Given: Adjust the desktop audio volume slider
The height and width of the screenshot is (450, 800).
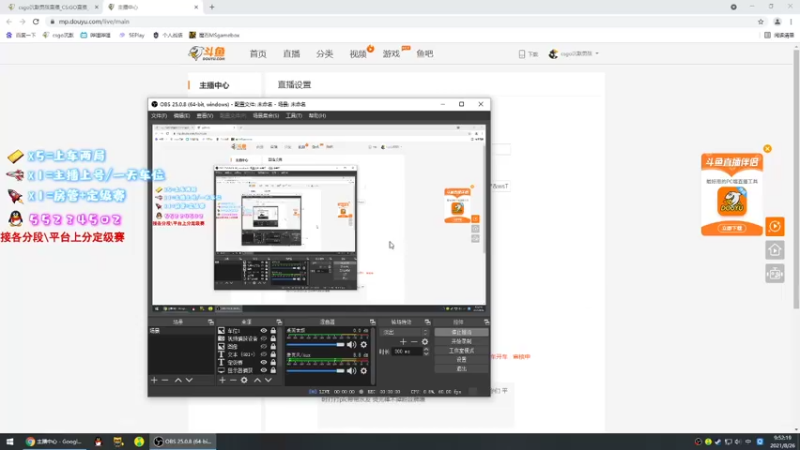Looking at the screenshot, I should [316, 345].
